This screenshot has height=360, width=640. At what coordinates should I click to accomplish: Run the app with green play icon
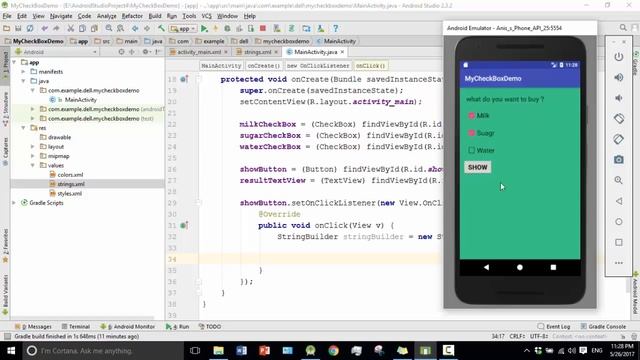204,29
